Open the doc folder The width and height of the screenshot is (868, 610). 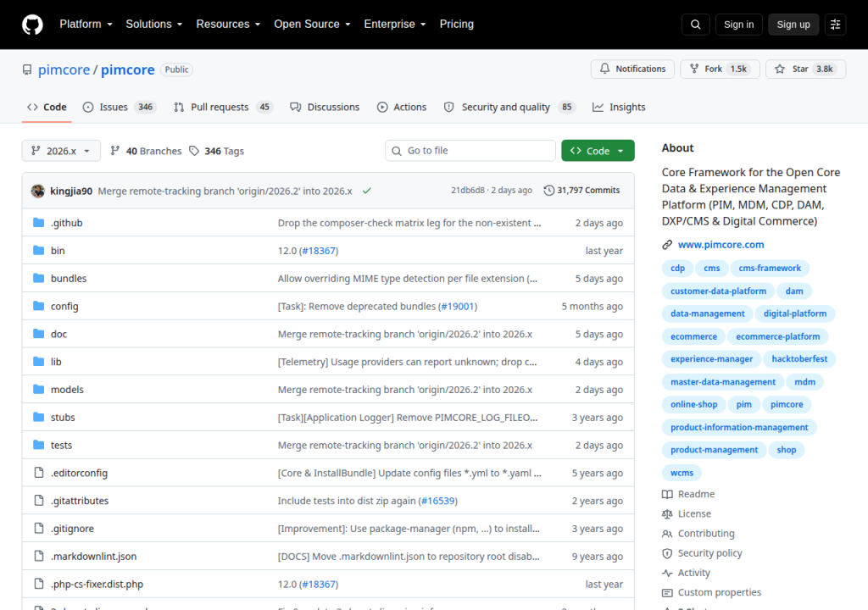pos(58,334)
